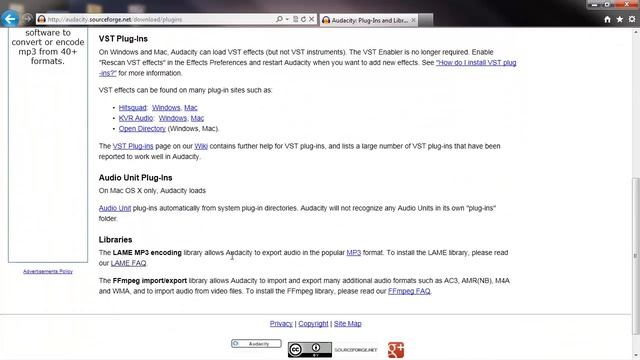The height and width of the screenshot is (360, 640).
Task: Follow the VST Plug-ins page link
Action: click(133, 146)
